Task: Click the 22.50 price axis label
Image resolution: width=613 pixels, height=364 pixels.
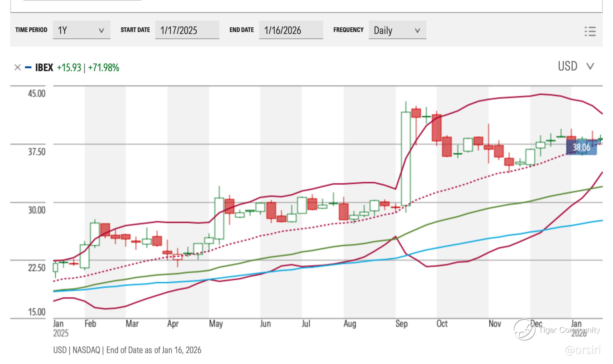Action: click(x=37, y=268)
